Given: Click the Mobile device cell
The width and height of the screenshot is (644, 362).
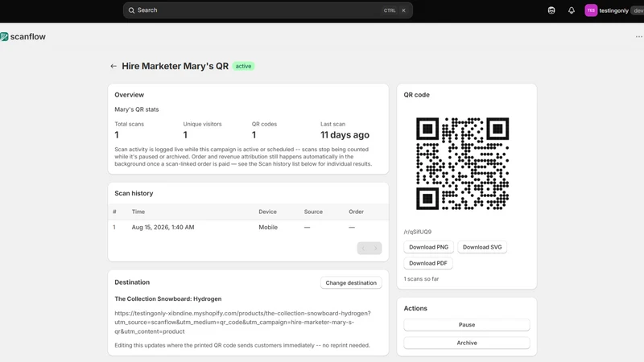Looking at the screenshot, I should click(268, 227).
